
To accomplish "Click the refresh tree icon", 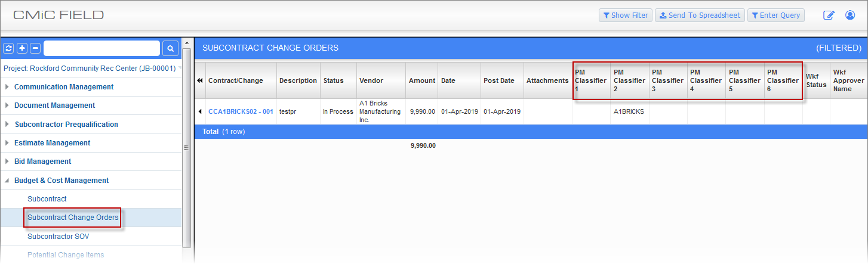I will [8, 48].
